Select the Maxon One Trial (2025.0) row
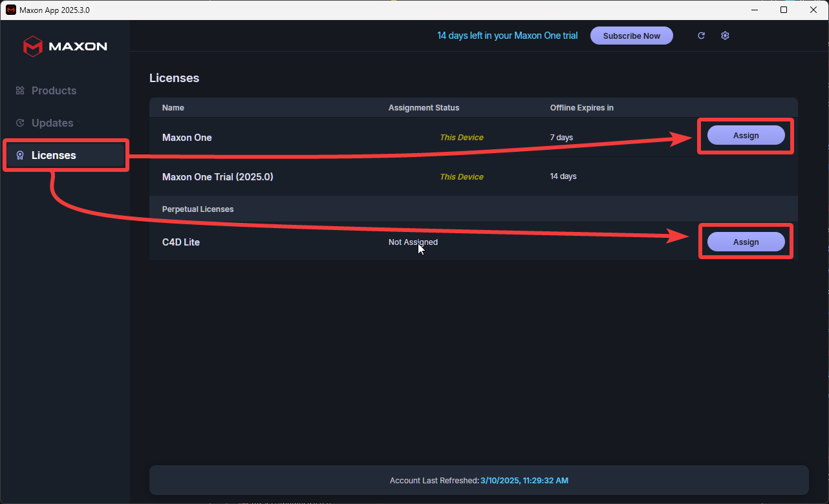 [x=473, y=176]
